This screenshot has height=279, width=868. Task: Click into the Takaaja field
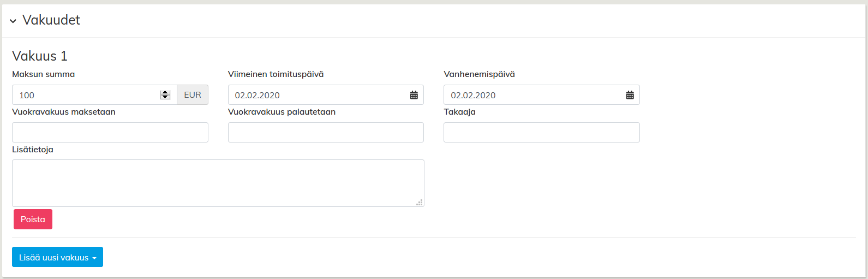[x=541, y=133]
